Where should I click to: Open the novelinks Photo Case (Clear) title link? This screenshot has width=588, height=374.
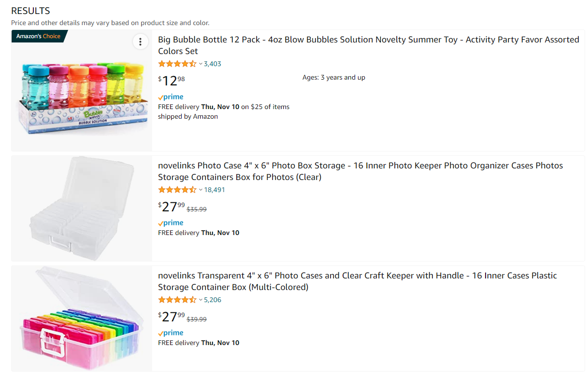click(360, 171)
